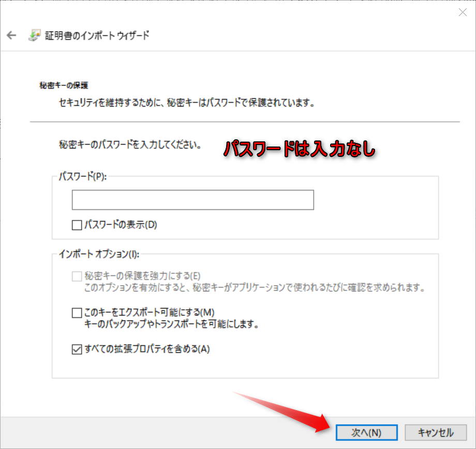Cancel the wizard with キャンセル button

tap(436, 432)
